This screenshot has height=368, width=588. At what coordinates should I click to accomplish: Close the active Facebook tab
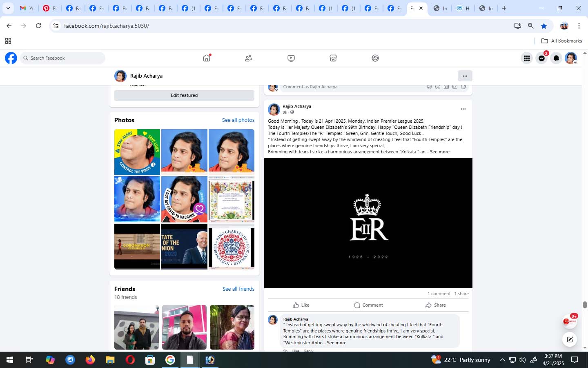pyautogui.click(x=421, y=8)
